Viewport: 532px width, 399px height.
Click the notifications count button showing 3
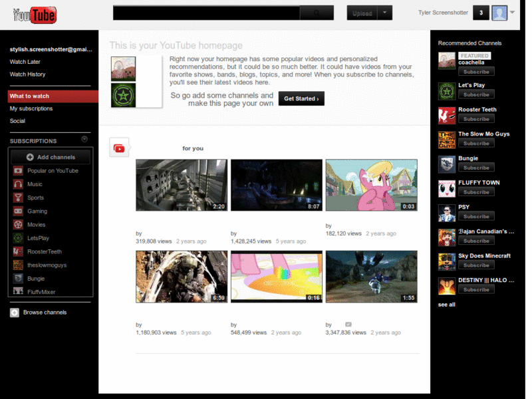pyautogui.click(x=481, y=13)
